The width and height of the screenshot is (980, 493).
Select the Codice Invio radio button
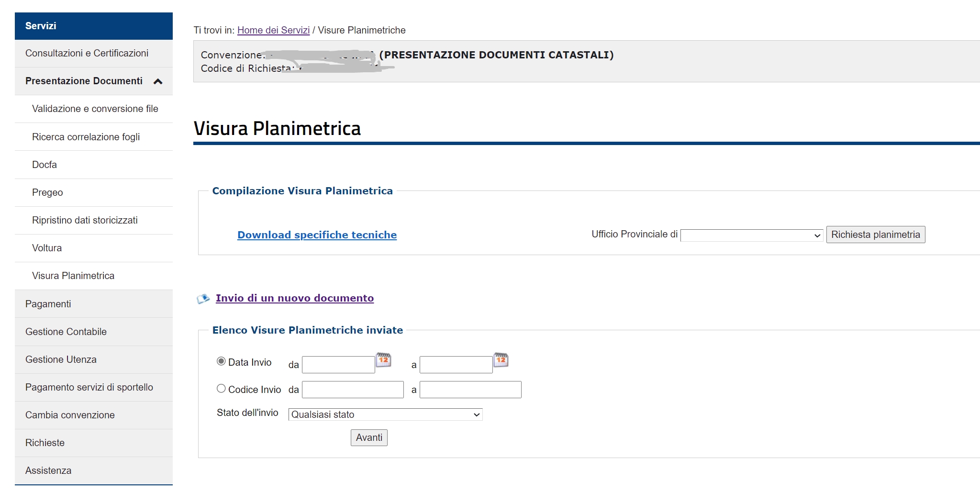tap(221, 389)
